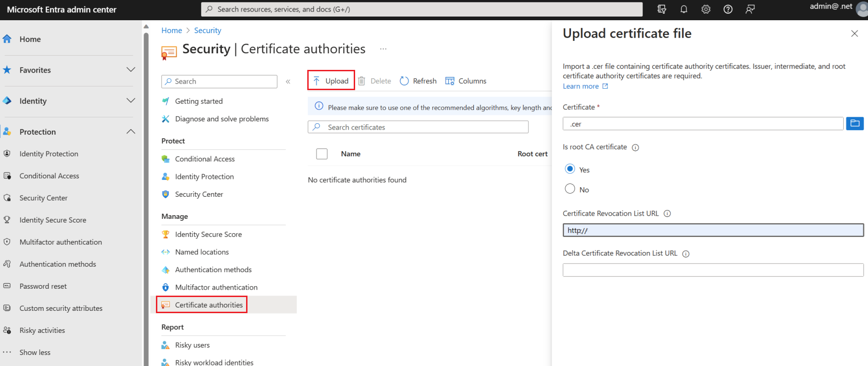This screenshot has height=366, width=868.
Task: Click the Identity Secure Score trophy icon in Manage
Action: pos(166,234)
